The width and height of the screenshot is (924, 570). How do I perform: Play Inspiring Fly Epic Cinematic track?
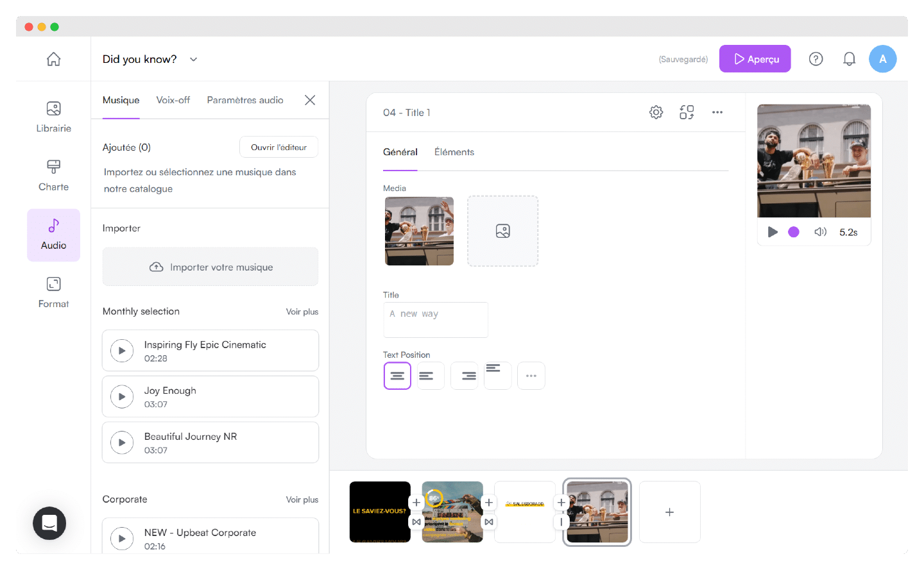coord(122,351)
